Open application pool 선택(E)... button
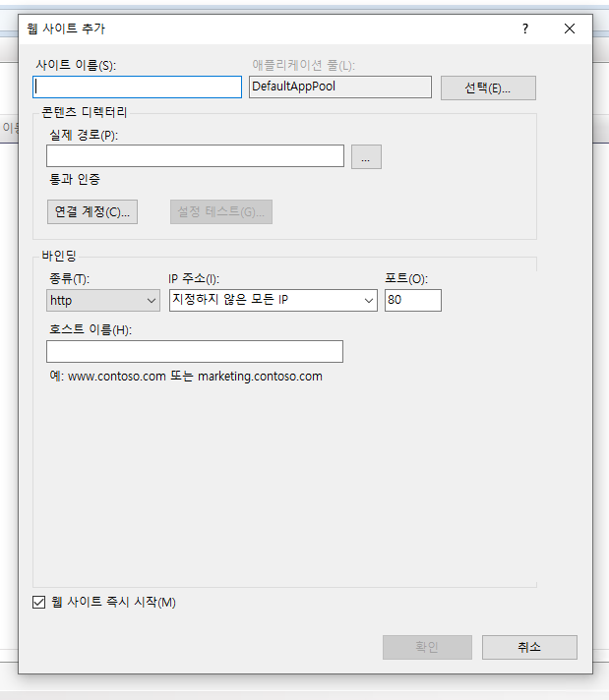The image size is (609, 700). point(488,87)
